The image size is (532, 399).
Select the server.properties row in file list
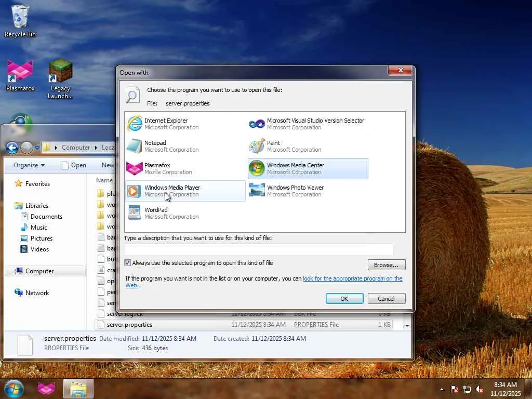pyautogui.click(x=244, y=325)
